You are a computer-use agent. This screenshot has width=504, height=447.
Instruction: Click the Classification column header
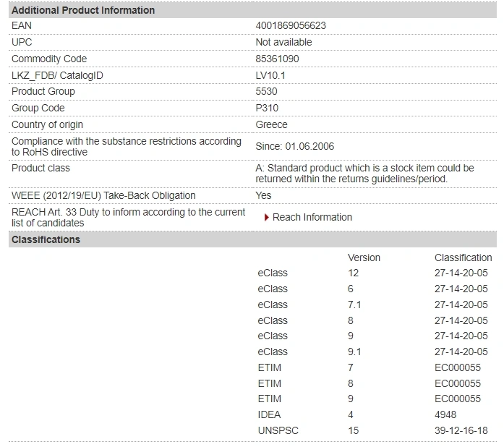click(464, 257)
